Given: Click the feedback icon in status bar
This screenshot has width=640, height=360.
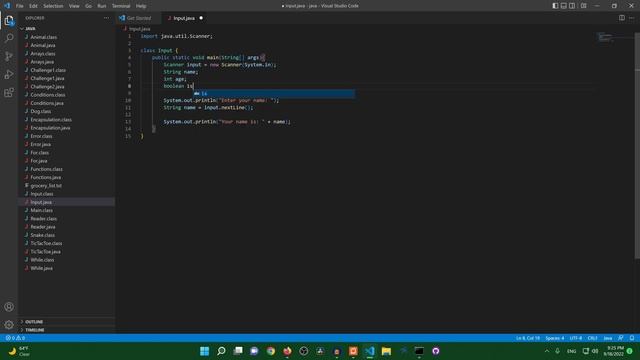Looking at the screenshot, I should (x=621, y=338).
